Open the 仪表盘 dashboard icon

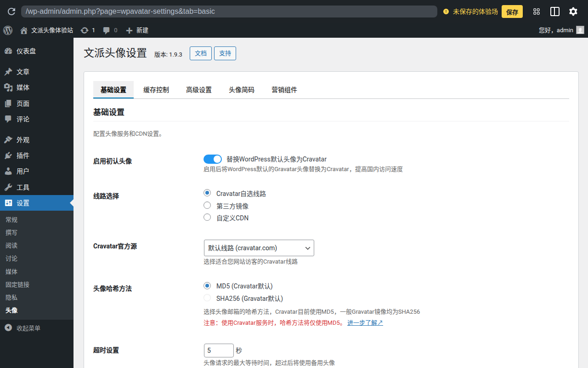9,51
